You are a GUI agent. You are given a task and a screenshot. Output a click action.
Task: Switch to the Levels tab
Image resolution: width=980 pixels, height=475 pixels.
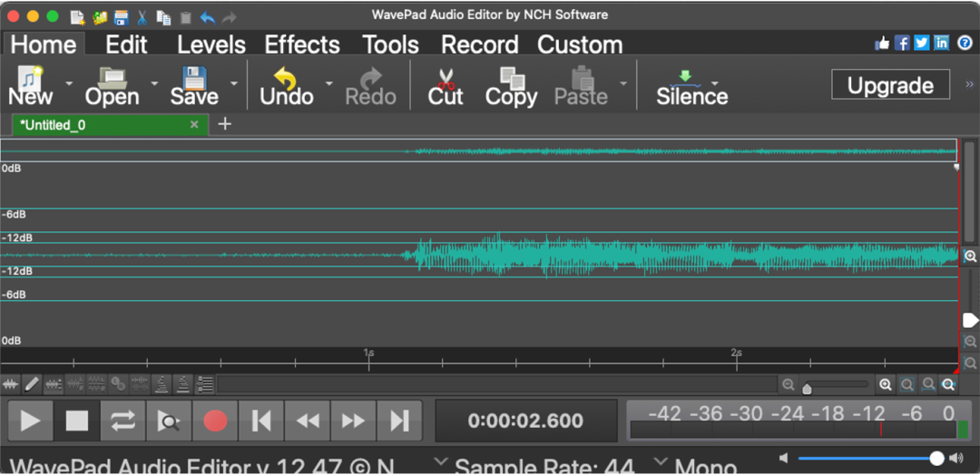(211, 44)
